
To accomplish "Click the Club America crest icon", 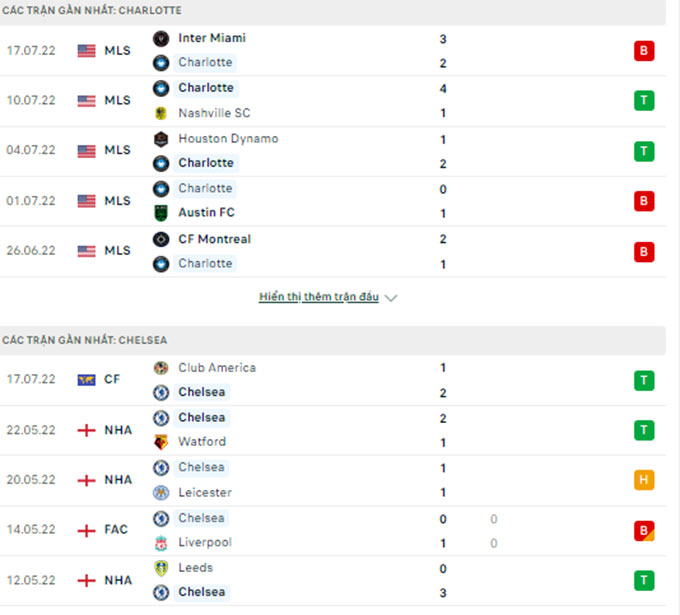I will tap(161, 368).
